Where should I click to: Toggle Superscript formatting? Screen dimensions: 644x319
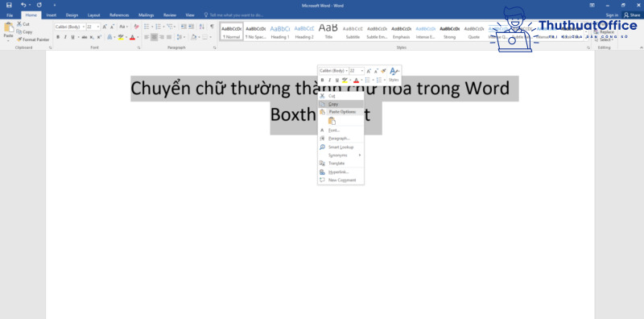[x=99, y=37]
